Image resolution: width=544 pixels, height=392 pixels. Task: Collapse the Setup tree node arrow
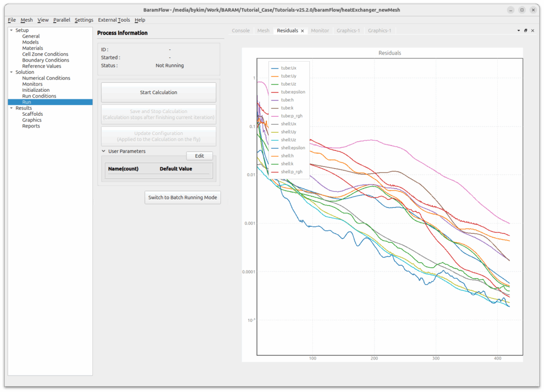[12, 30]
